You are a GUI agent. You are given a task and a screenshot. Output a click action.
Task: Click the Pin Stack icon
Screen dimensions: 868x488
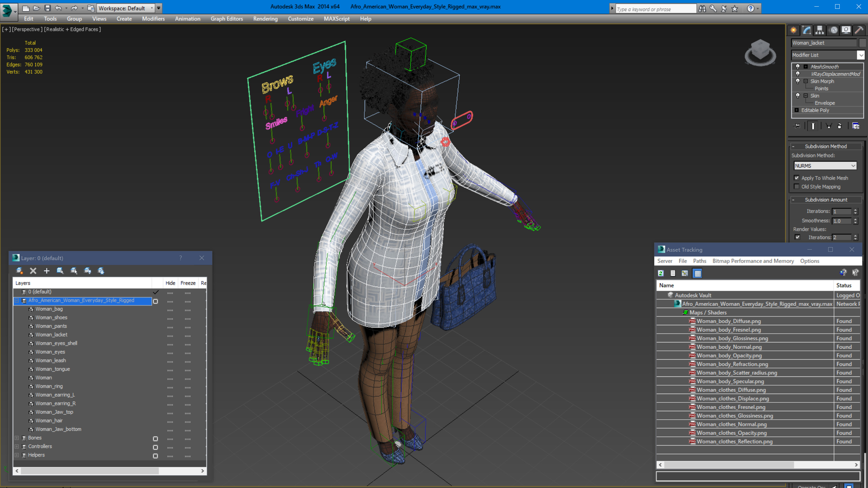tap(797, 126)
